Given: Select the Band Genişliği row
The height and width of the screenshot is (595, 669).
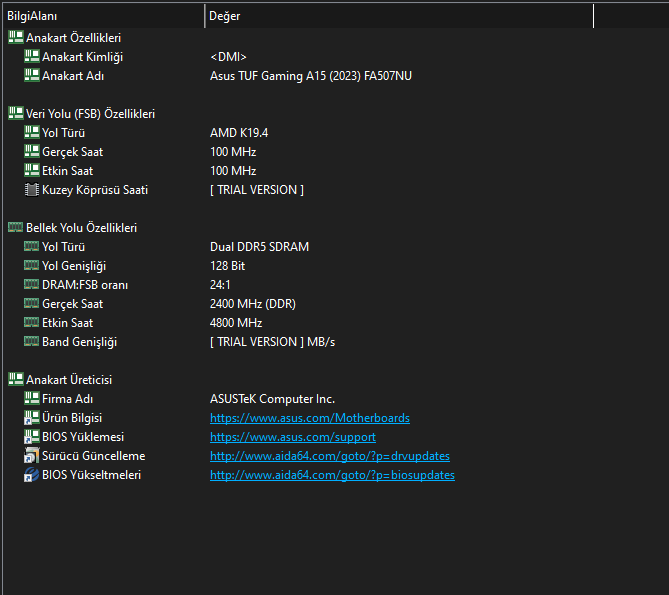Looking at the screenshot, I should (79, 342).
